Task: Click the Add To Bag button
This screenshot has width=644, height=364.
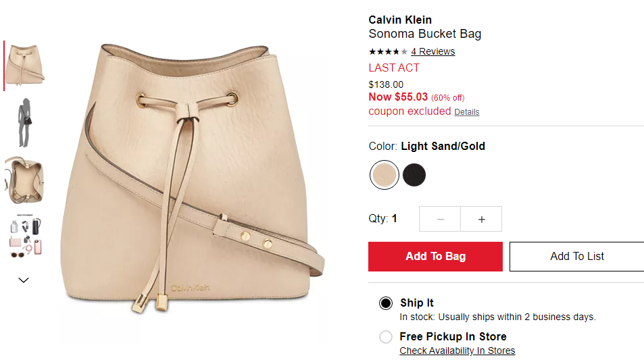Action: (x=435, y=257)
